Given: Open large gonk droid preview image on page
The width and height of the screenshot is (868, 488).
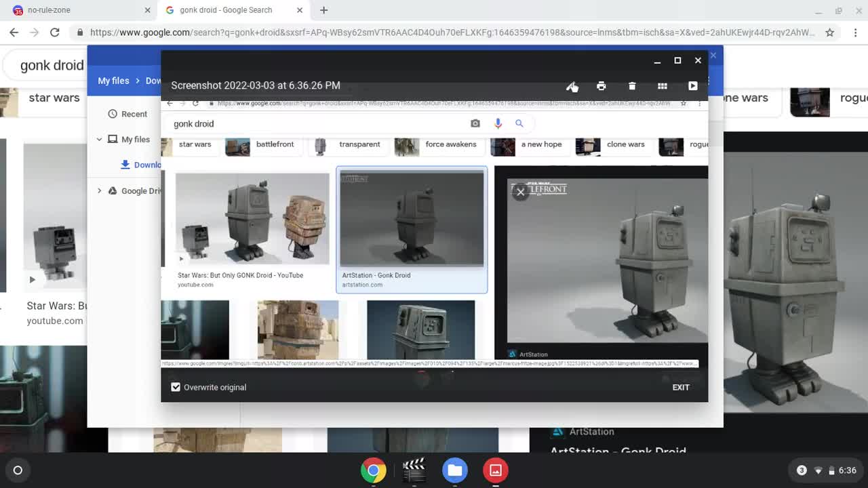Looking at the screenshot, I should pyautogui.click(x=795, y=282).
